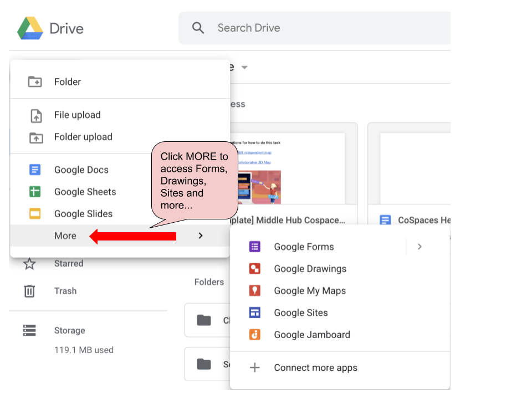Image resolution: width=532 pixels, height=399 pixels.
Task: Open Trash in the sidebar
Action: pos(65,291)
